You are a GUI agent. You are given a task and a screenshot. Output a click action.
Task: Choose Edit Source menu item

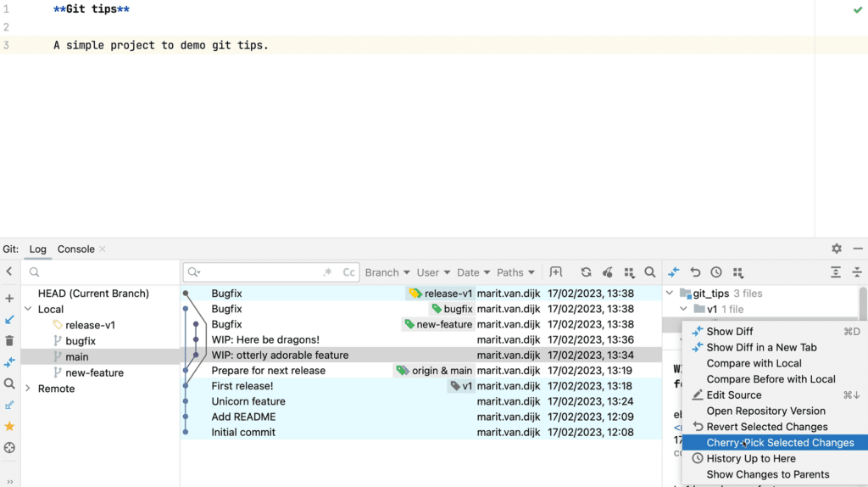pos(775,395)
